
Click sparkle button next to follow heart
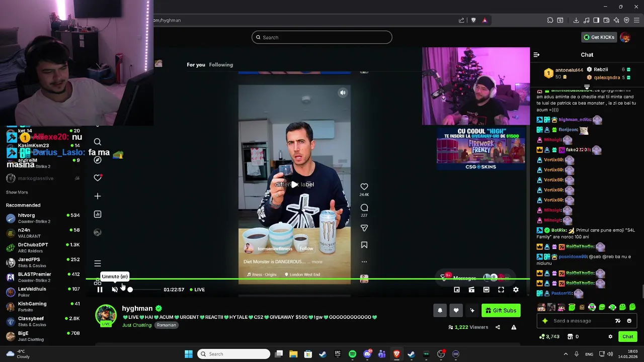pos(472,311)
